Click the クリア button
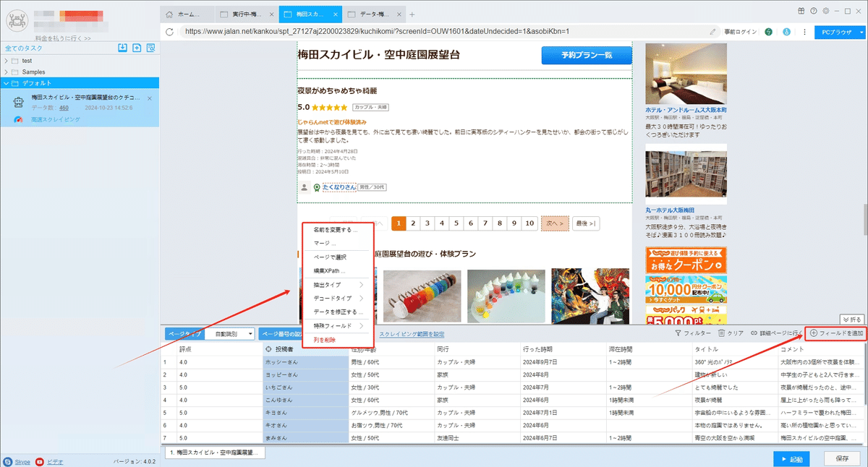The image size is (868, 467). pos(731,333)
